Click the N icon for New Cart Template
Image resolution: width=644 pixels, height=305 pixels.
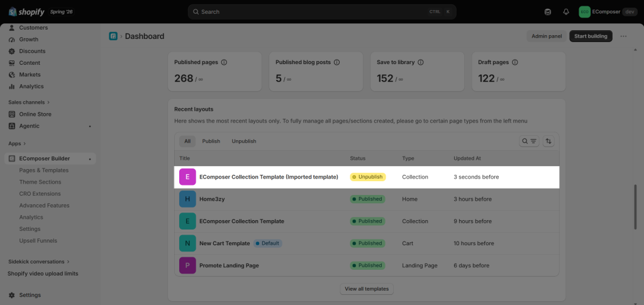(187, 243)
